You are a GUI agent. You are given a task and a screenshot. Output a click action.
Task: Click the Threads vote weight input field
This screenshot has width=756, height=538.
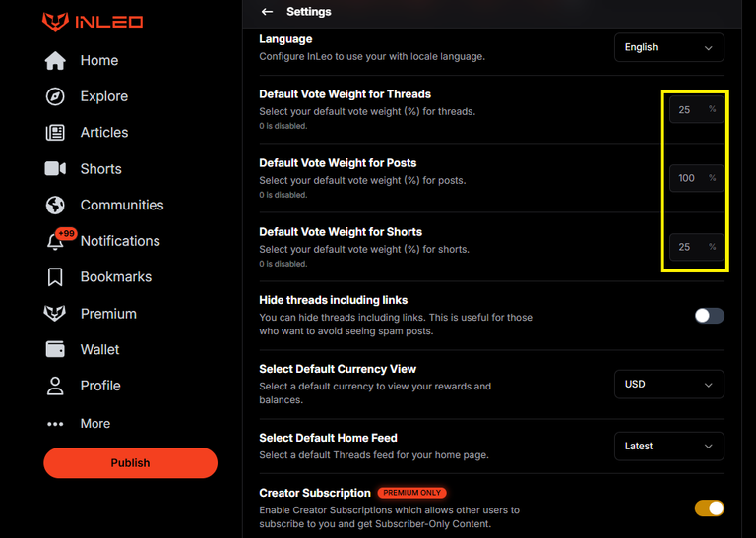696,110
